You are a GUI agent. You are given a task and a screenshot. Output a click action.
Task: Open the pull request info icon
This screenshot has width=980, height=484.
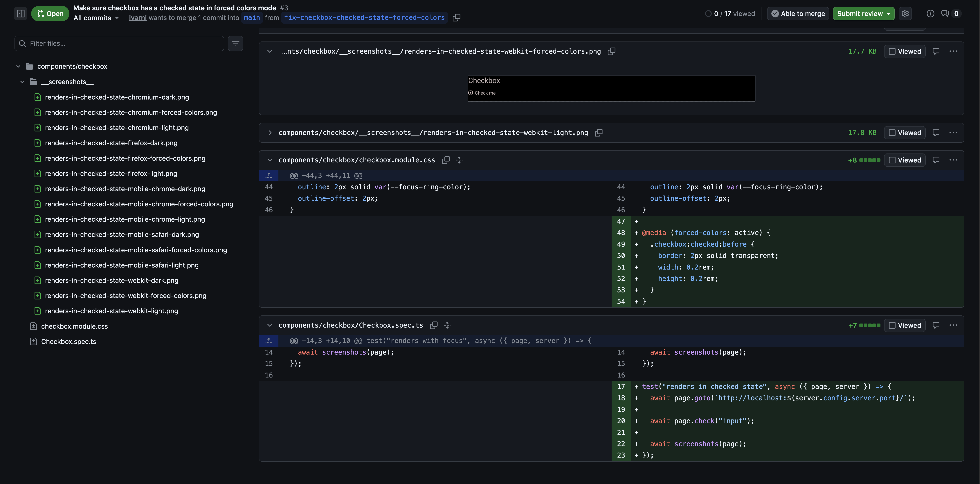point(930,14)
